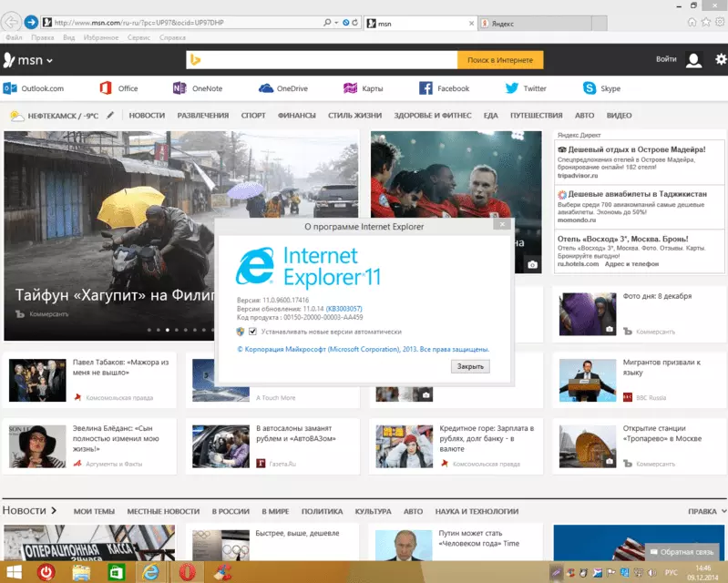Screen dimensions: 728x583
Task: Click the Twitter bird icon
Action: [511, 88]
